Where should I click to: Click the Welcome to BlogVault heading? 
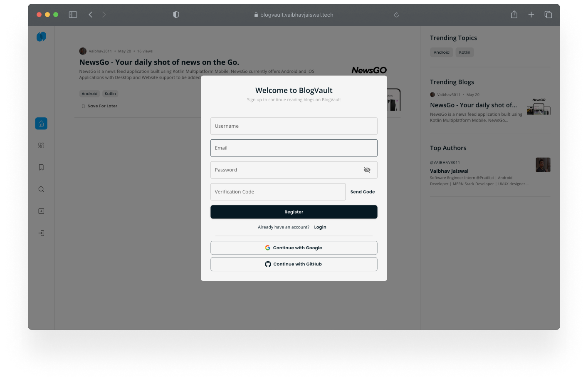point(294,90)
